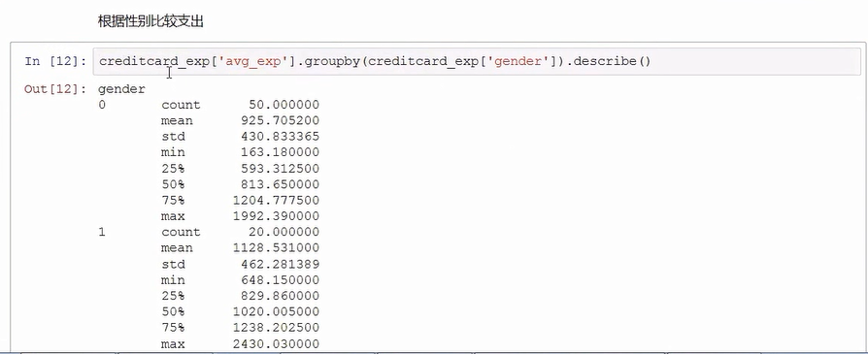This screenshot has width=868, height=354.
Task: Click the max label beside 1992.390000
Action: coord(173,216)
